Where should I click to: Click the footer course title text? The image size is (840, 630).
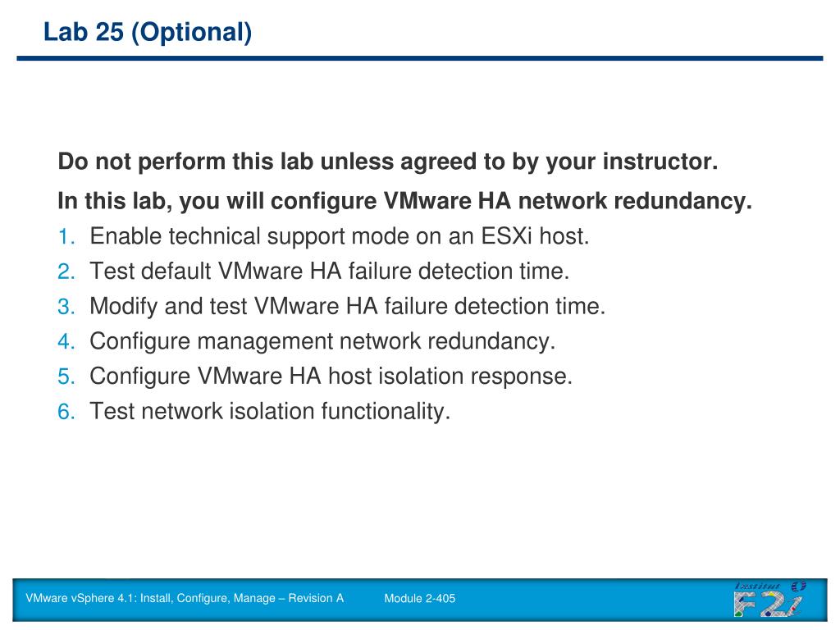point(185,598)
